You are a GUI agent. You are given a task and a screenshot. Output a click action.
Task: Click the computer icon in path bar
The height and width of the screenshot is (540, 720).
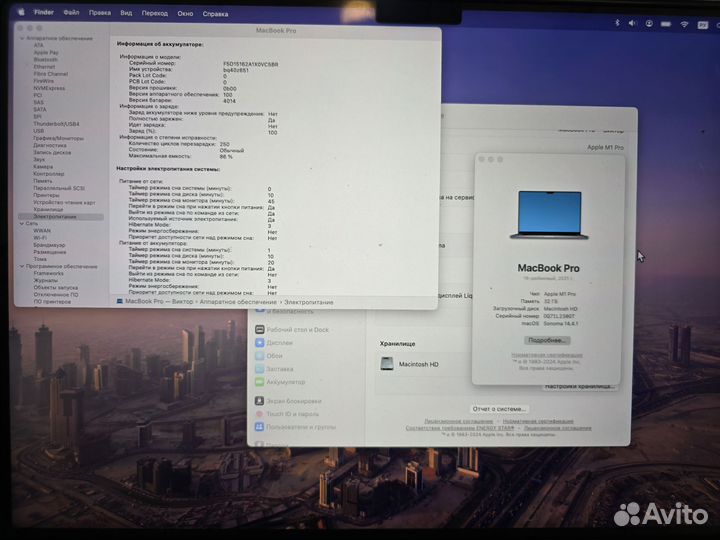click(120, 301)
